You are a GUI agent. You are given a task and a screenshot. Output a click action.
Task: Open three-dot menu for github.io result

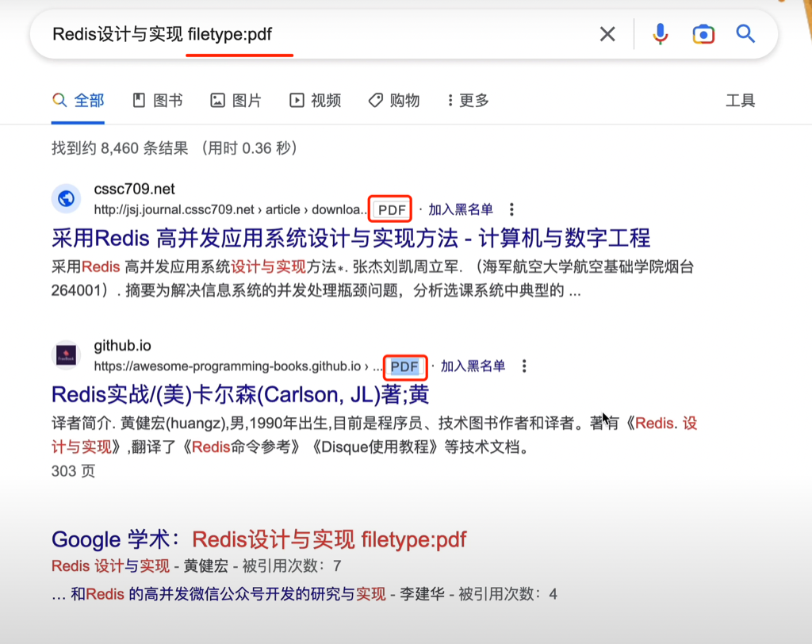tap(524, 366)
